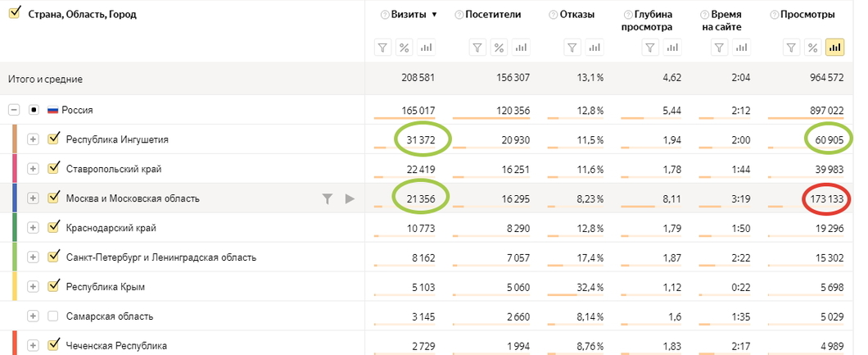Expand the Ставропольский край row
The height and width of the screenshot is (355, 868).
pyautogui.click(x=34, y=169)
